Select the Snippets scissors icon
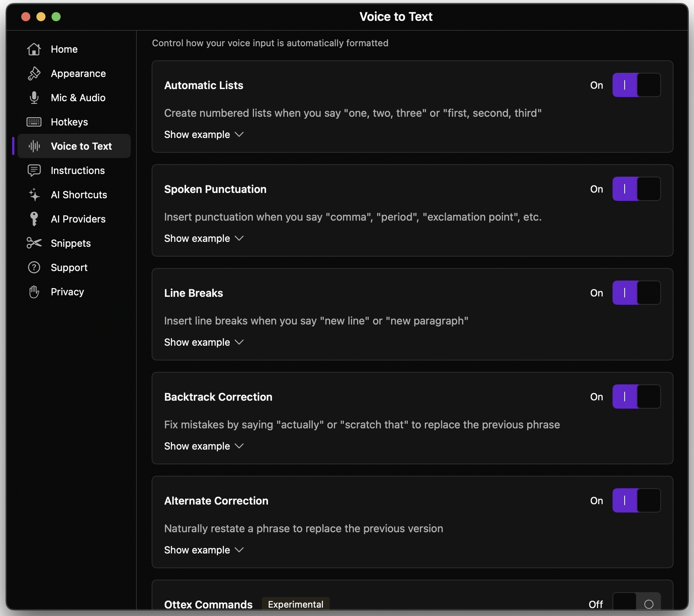The height and width of the screenshot is (616, 694). click(x=34, y=243)
